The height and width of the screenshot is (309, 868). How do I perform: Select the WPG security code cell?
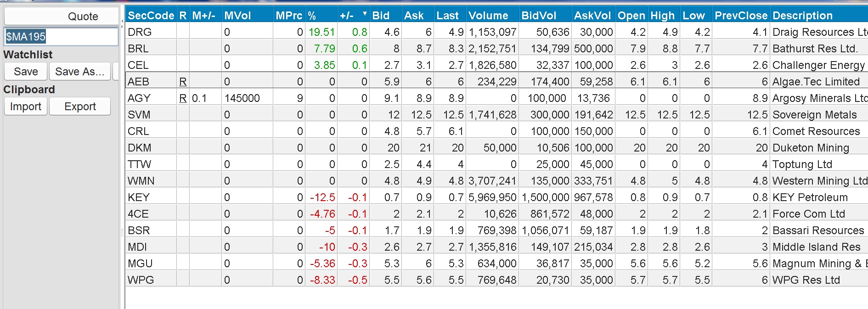[151, 280]
